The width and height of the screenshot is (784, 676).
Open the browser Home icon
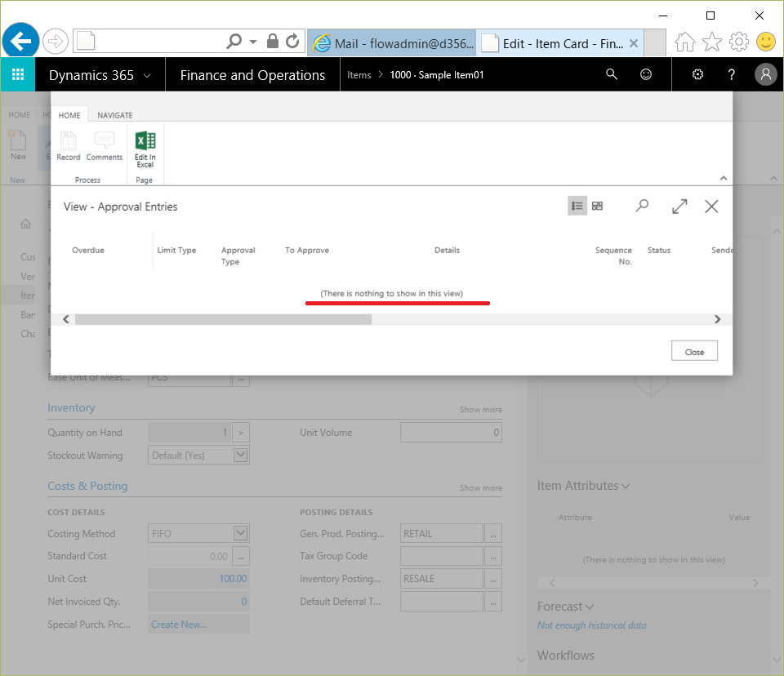pyautogui.click(x=685, y=42)
